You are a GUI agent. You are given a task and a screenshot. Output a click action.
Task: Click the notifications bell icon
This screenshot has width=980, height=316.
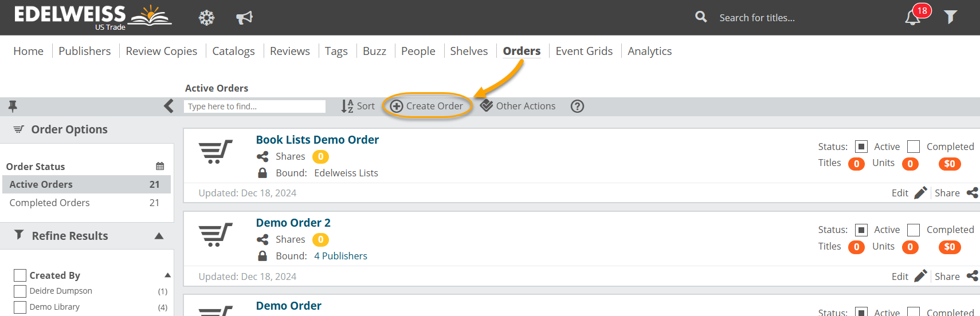click(x=912, y=18)
